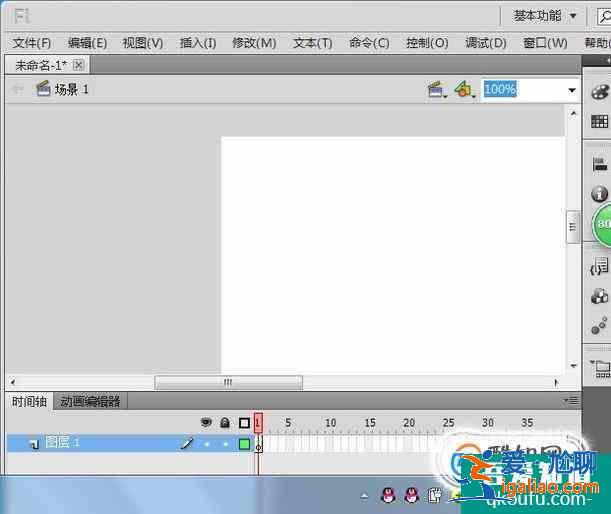Open the 调试(D) menu

(x=486, y=42)
